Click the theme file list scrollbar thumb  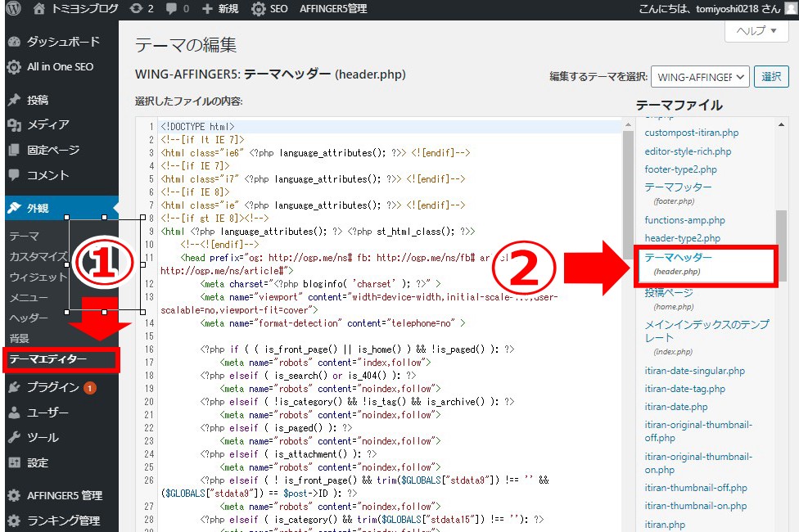(x=781, y=246)
